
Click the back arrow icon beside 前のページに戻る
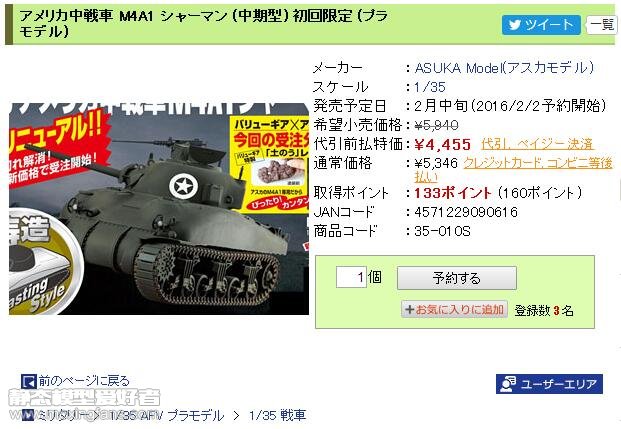coord(29,381)
